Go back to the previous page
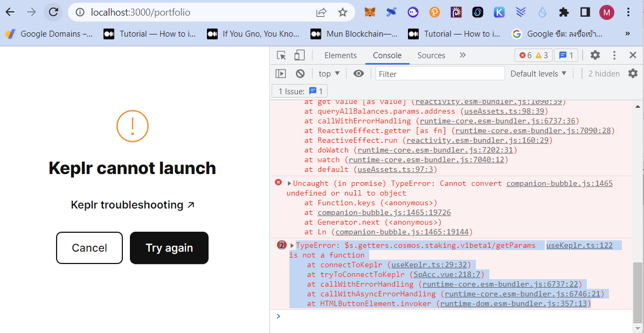 coord(10,12)
